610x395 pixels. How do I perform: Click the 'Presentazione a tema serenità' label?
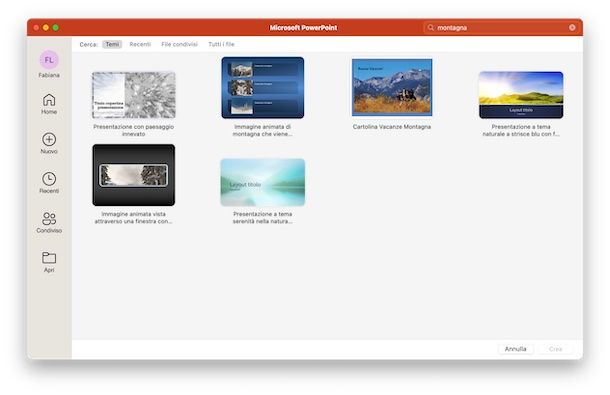click(263, 218)
